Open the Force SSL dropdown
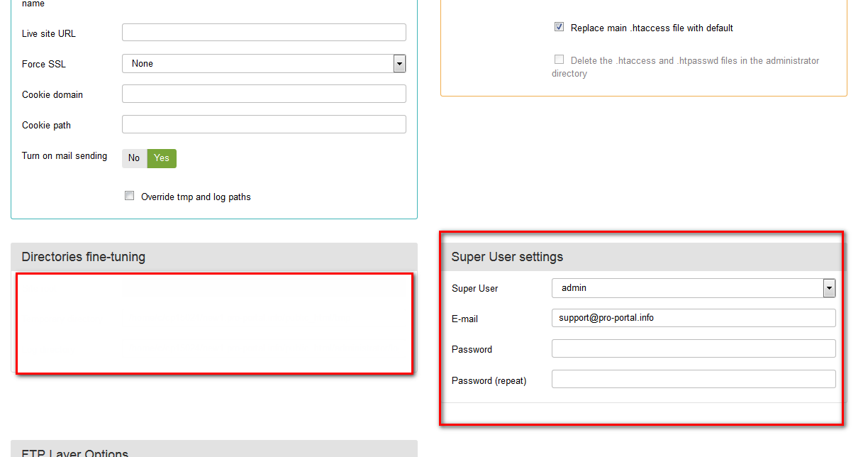 (264, 64)
